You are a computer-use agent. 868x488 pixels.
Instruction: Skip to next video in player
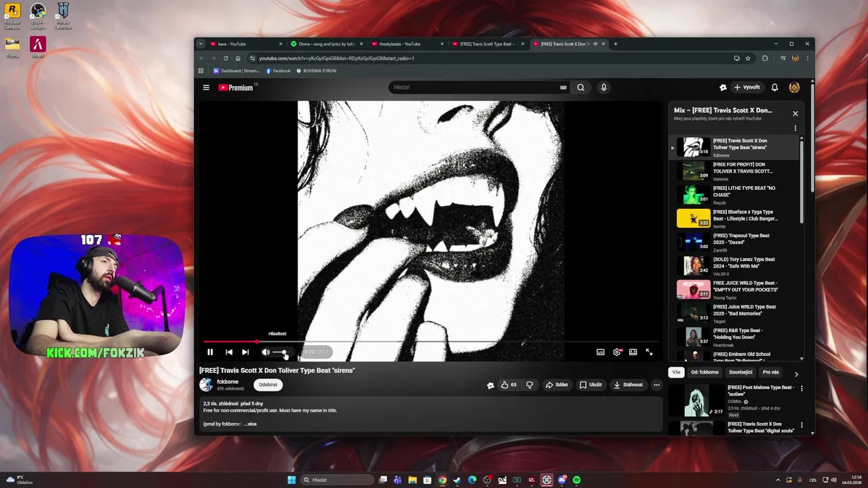pyautogui.click(x=245, y=352)
